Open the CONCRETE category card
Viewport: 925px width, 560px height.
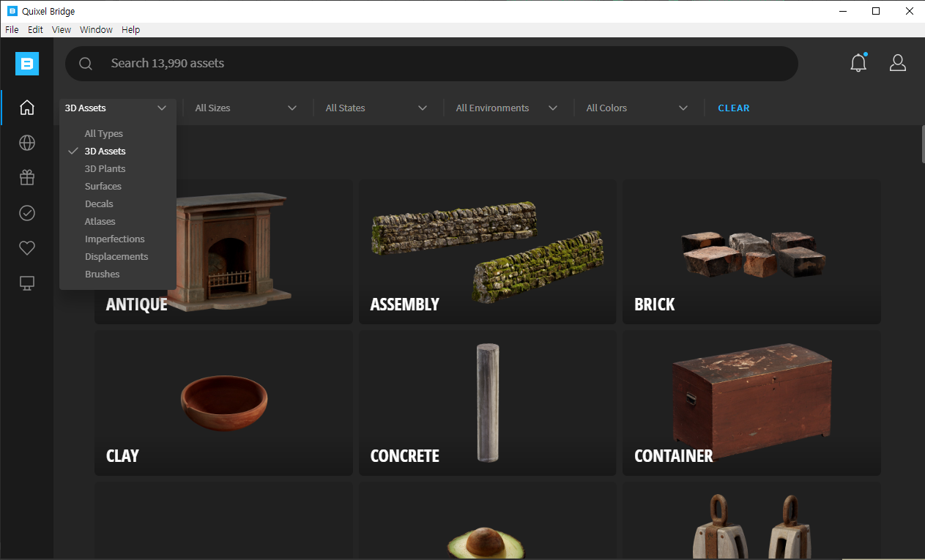pyautogui.click(x=487, y=403)
